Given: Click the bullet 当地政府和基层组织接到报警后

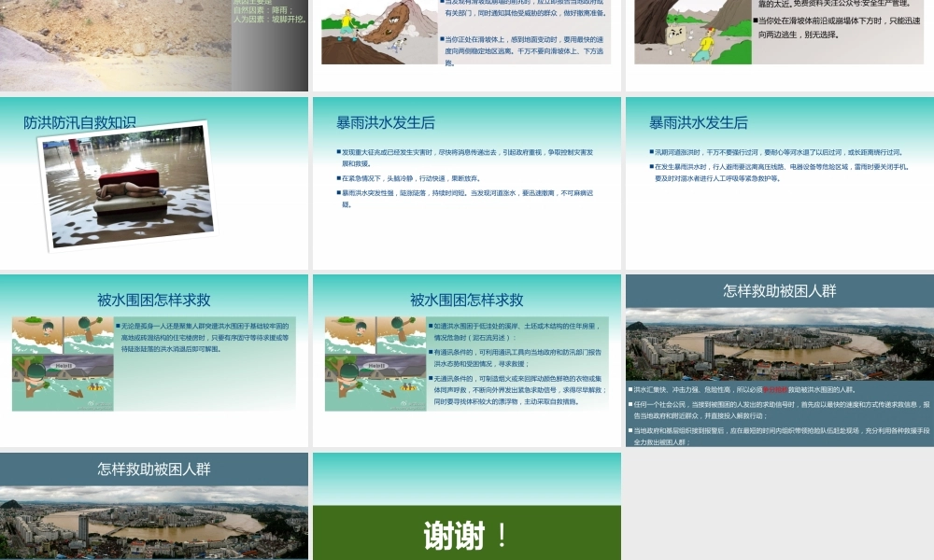Looking at the screenshot, I should (779, 436).
